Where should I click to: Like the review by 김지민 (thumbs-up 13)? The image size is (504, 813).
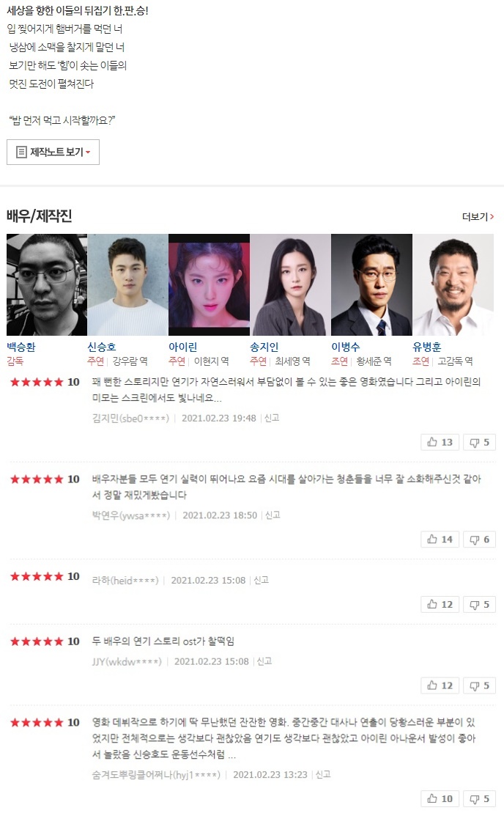coord(440,442)
